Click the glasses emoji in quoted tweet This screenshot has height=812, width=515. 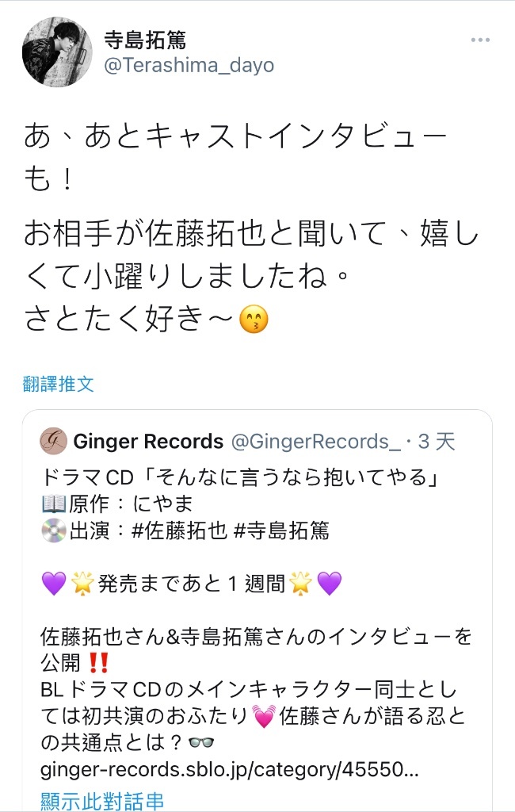pyautogui.click(x=201, y=743)
